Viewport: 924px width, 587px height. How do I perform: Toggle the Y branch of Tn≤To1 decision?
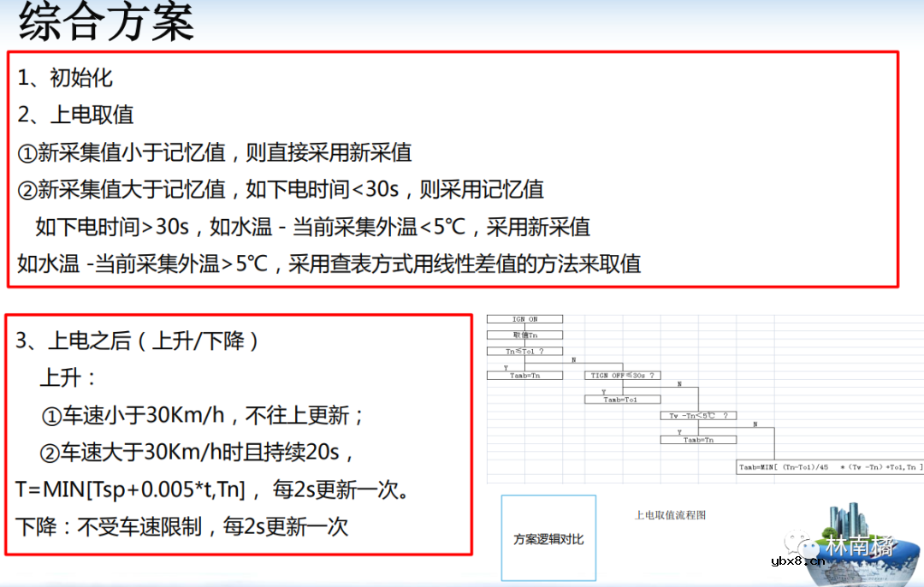[x=505, y=367]
